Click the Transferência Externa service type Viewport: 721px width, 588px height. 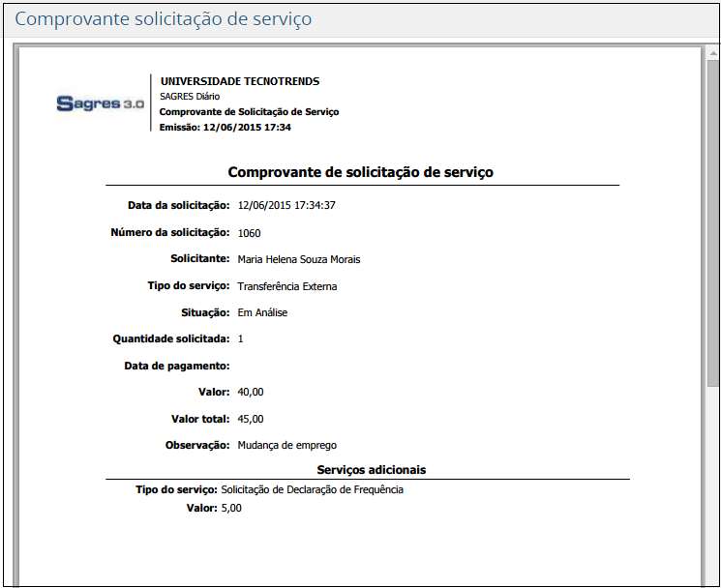(286, 286)
